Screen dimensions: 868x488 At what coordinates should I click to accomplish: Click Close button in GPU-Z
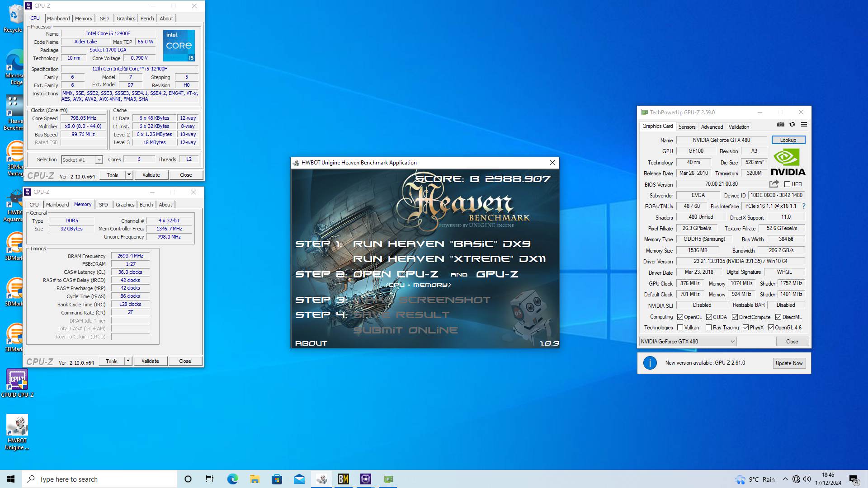point(792,342)
